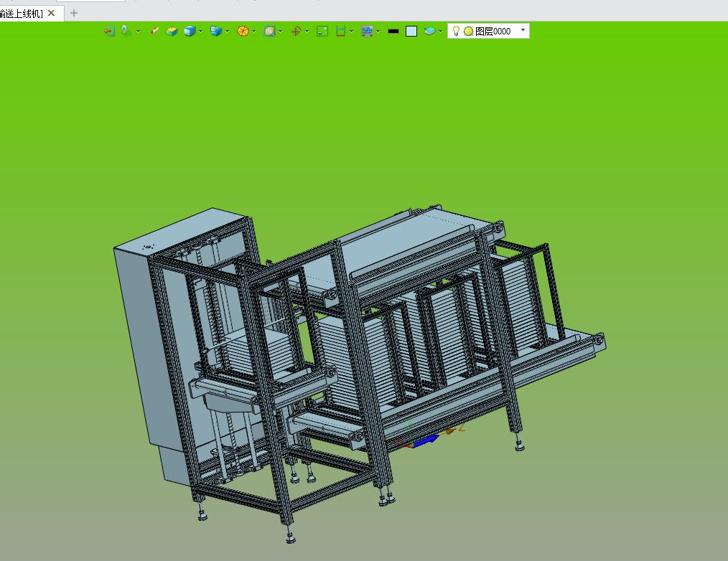Screen dimensions: 728x561
Task: Click the yellow-top box display icon
Action: 172,31
